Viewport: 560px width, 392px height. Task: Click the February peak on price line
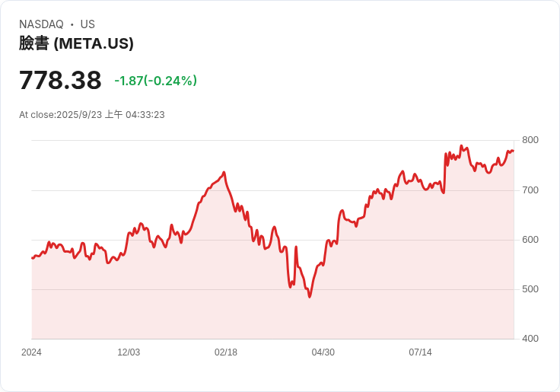pyautogui.click(x=224, y=172)
